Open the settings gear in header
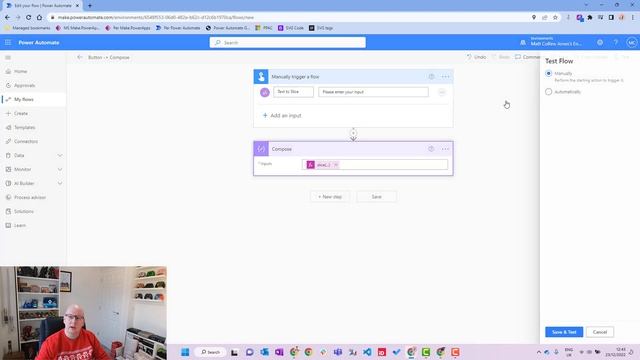Screen dimensions: 640x360 coord(600,42)
